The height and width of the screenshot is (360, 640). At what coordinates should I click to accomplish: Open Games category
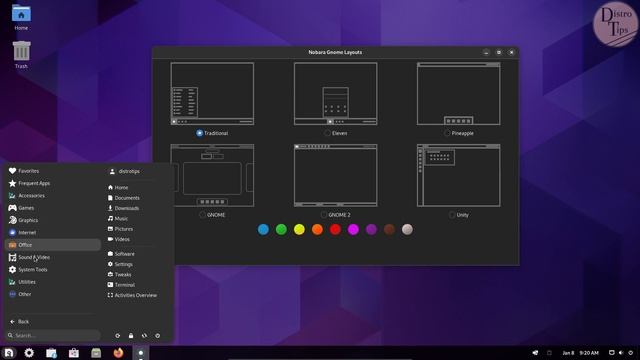(x=53, y=208)
